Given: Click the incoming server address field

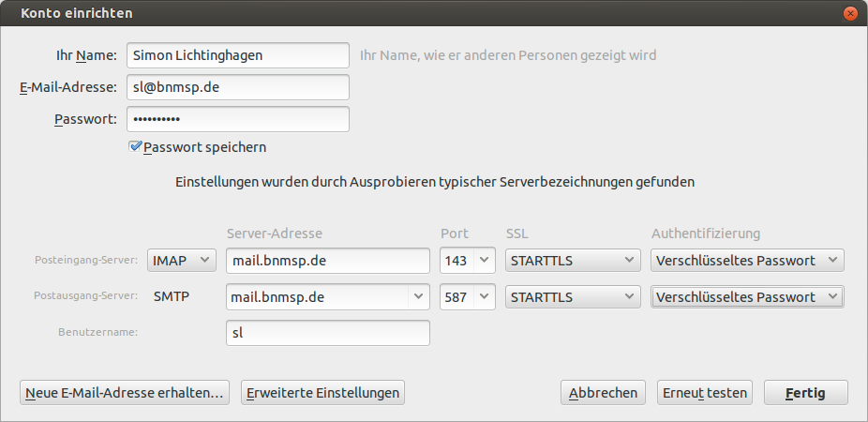Looking at the screenshot, I should click(x=328, y=261).
